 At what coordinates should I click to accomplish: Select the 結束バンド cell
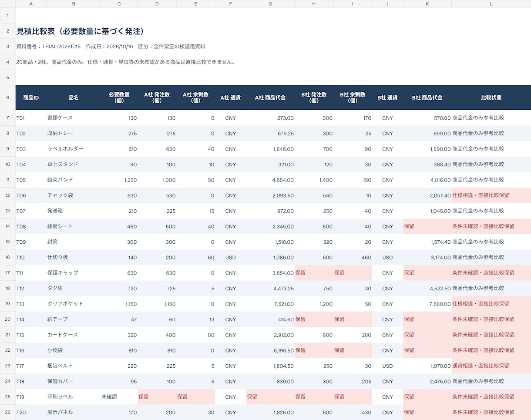(74, 180)
